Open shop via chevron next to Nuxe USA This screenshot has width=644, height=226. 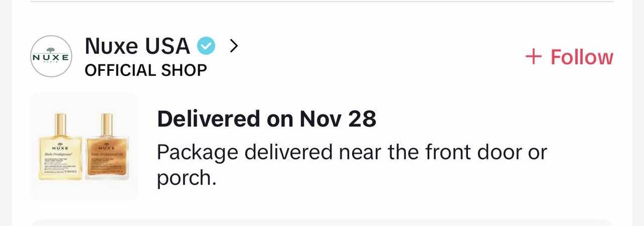click(233, 47)
